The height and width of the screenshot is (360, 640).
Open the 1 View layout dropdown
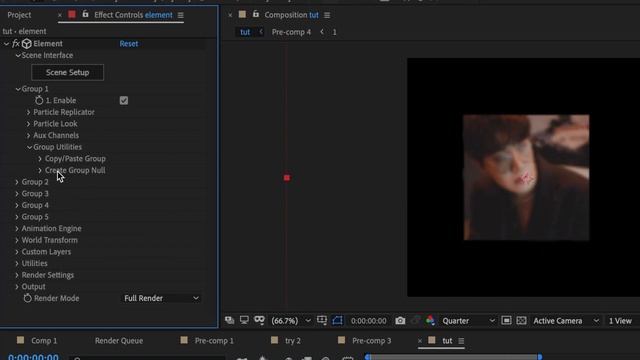tap(620, 321)
